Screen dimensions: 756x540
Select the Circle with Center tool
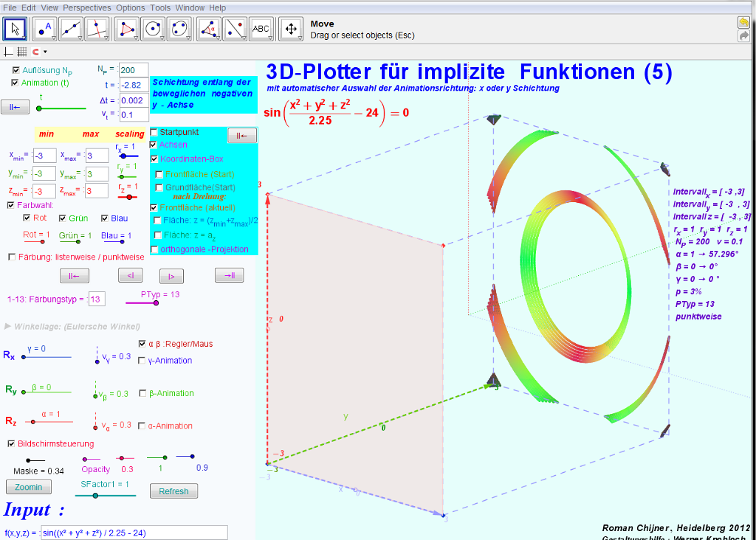click(x=153, y=29)
